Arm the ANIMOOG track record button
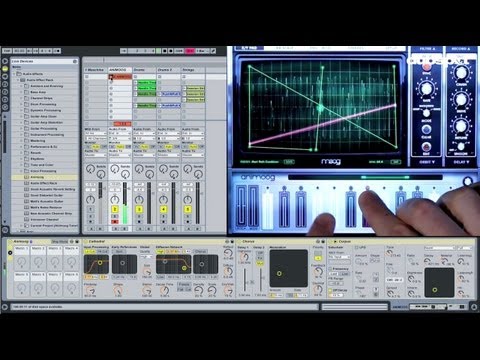This screenshot has width=480, height=360. click(x=115, y=222)
